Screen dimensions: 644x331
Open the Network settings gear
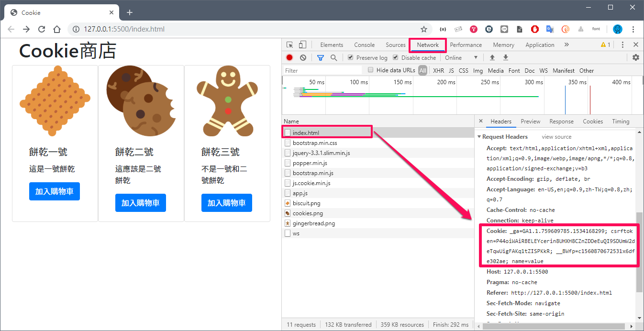coord(635,58)
